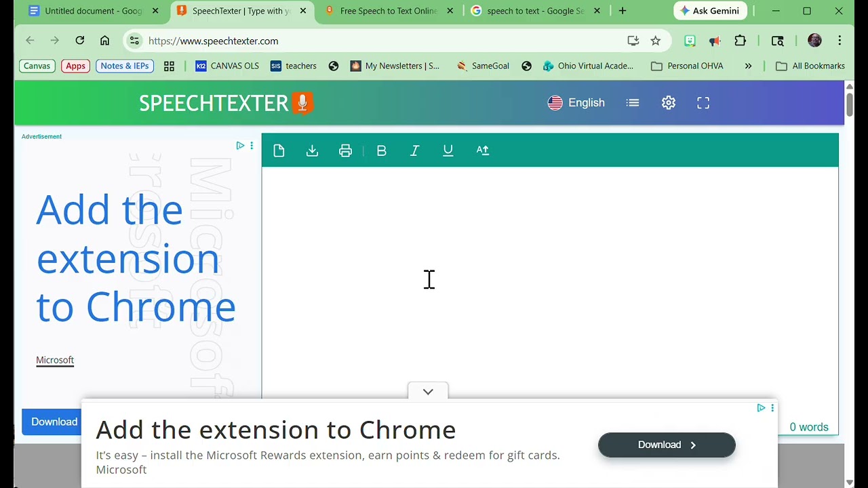Image resolution: width=868 pixels, height=488 pixels.
Task: Click the green extension icon in the toolbar
Action: click(x=690, y=41)
